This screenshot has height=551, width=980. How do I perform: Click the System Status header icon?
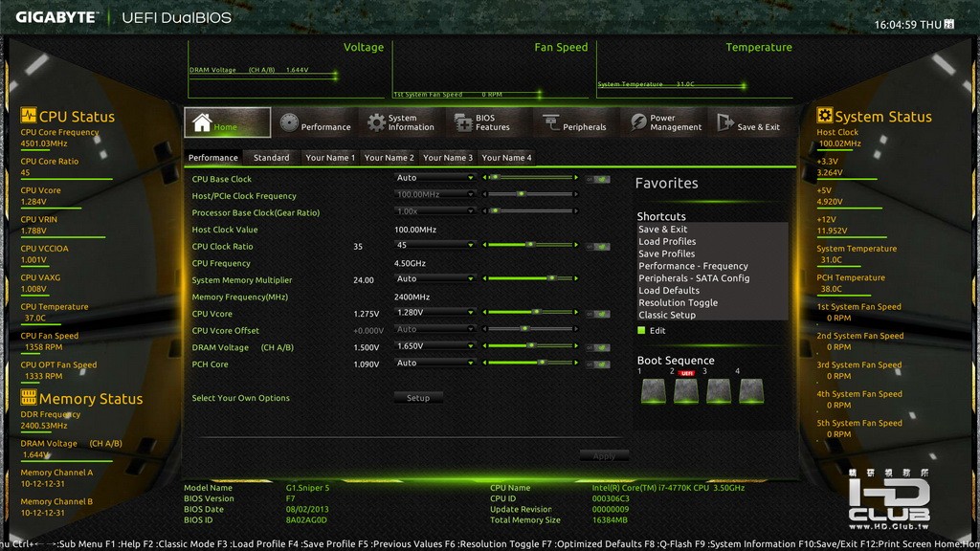[824, 116]
